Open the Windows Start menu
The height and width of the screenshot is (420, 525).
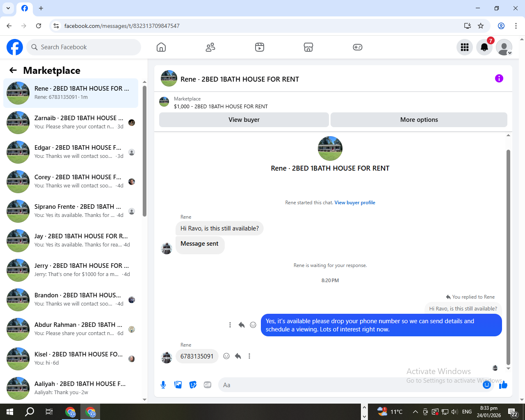pyautogui.click(x=10, y=412)
